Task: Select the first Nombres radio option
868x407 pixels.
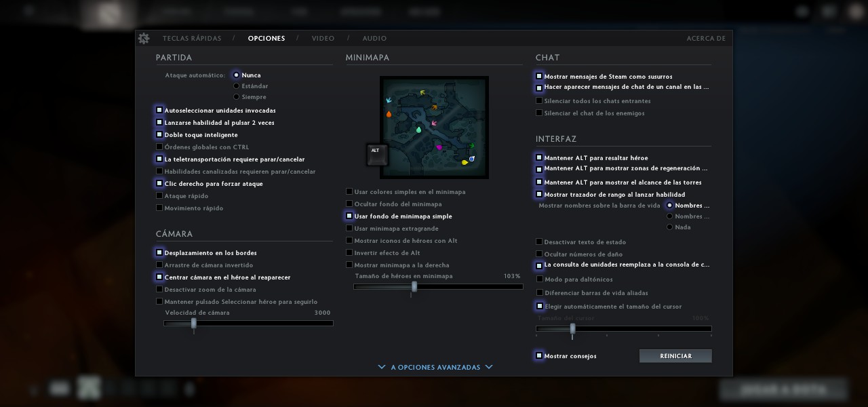Action: click(x=670, y=206)
